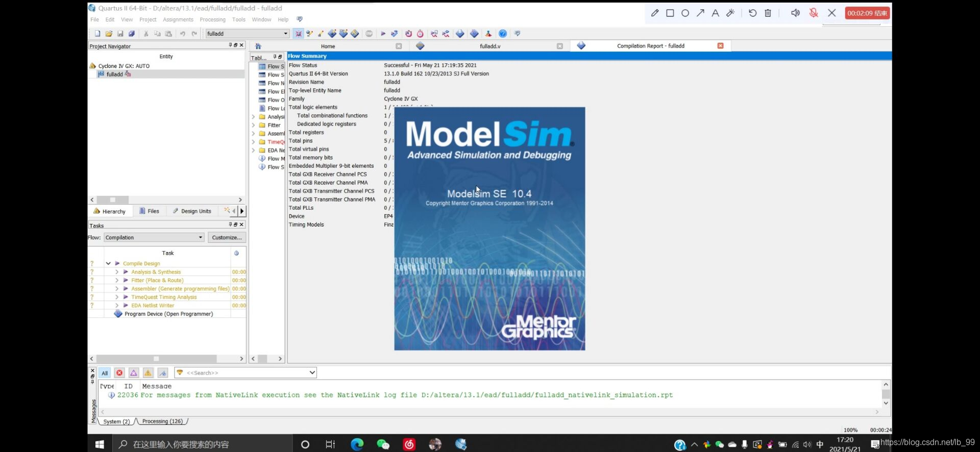The image size is (980, 452).
Task: Toggle the error messages filter icon
Action: (x=119, y=373)
